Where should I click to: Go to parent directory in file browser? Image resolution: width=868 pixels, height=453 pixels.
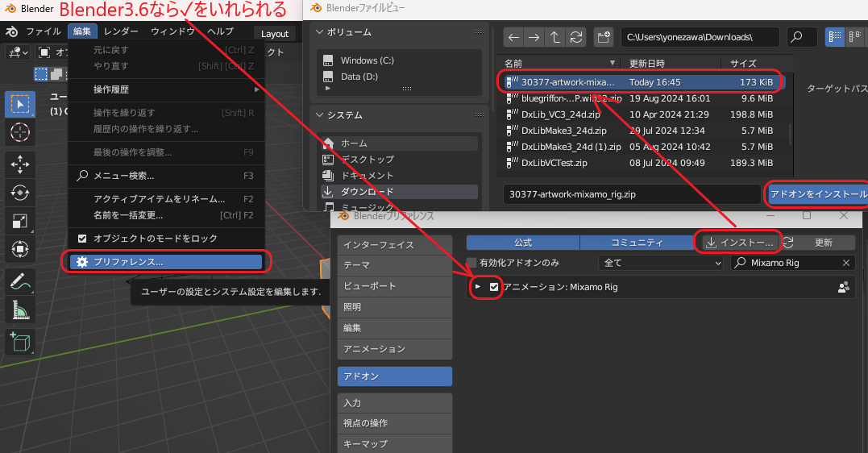554,37
